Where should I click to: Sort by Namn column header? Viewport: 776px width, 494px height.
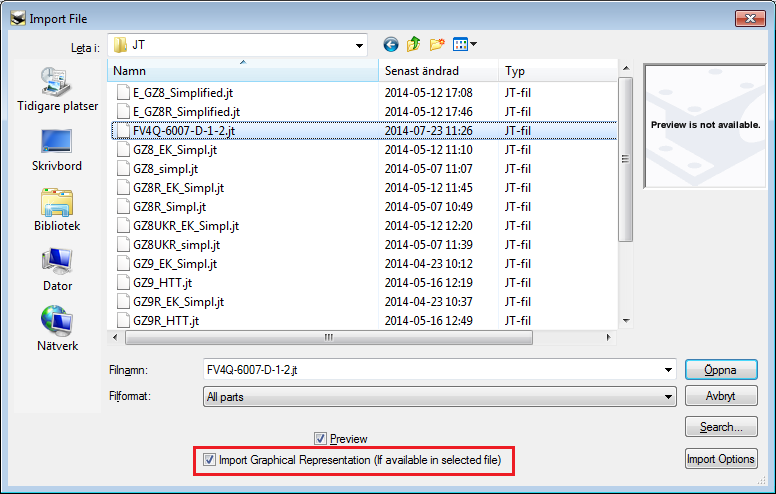click(x=242, y=71)
